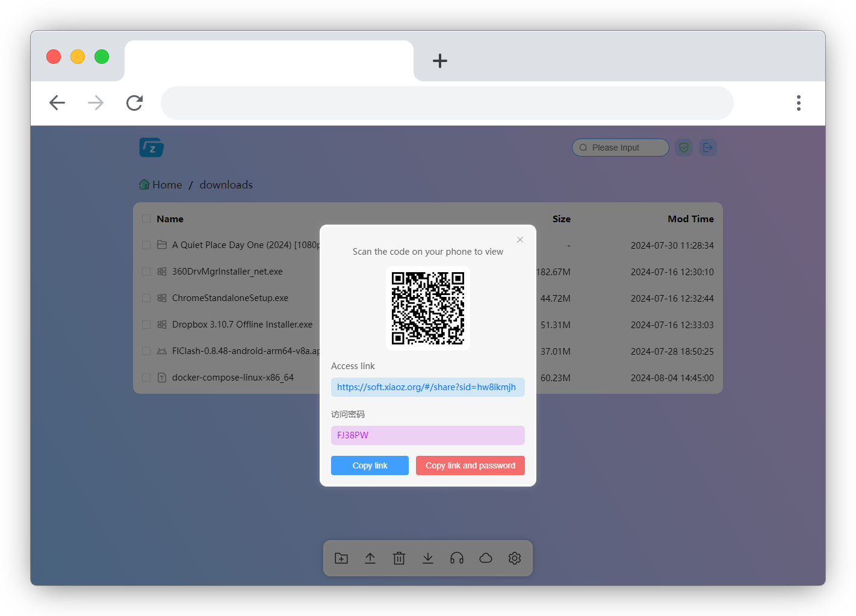The width and height of the screenshot is (856, 616).
Task: Click file name FlClash-0.8.48-android-arm64-v8a
Action: tap(246, 351)
